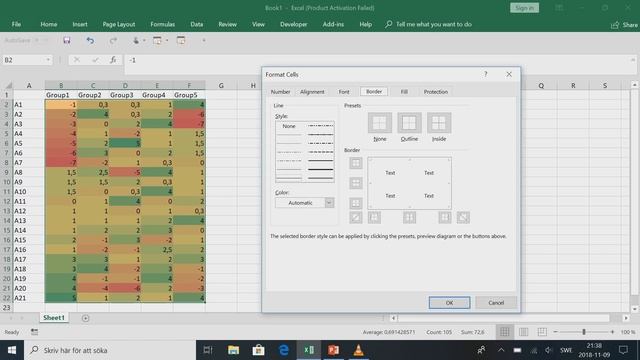Viewport: 640px width, 360px height.
Task: Click the Name Box showing B2
Action: pos(23,60)
